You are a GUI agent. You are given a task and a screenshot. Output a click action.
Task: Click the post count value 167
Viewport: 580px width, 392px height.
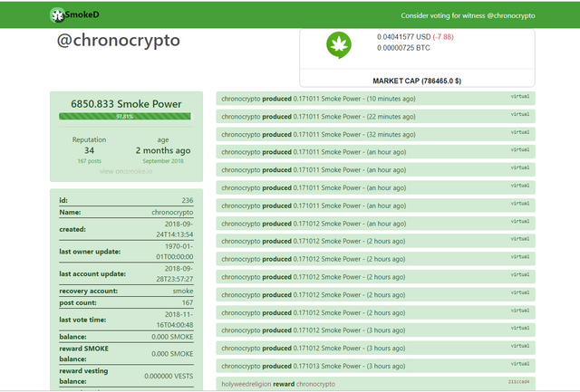[x=188, y=302]
